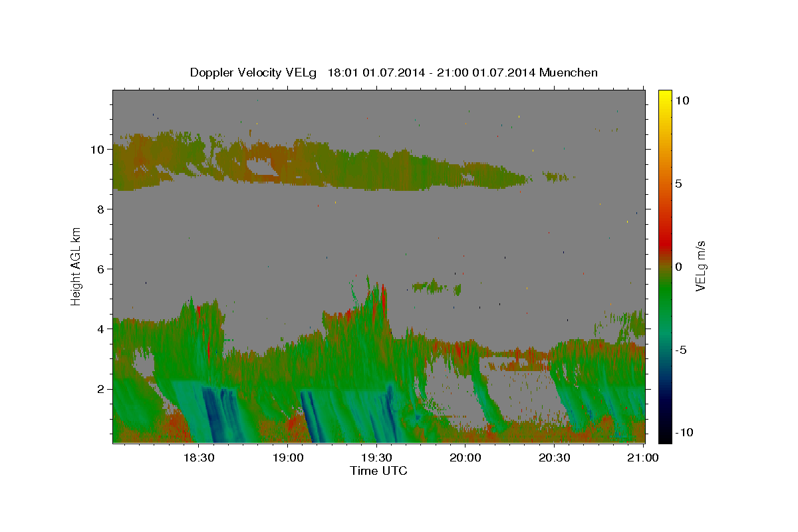Click the height axis value 2
798x532 pixels.
(100, 388)
